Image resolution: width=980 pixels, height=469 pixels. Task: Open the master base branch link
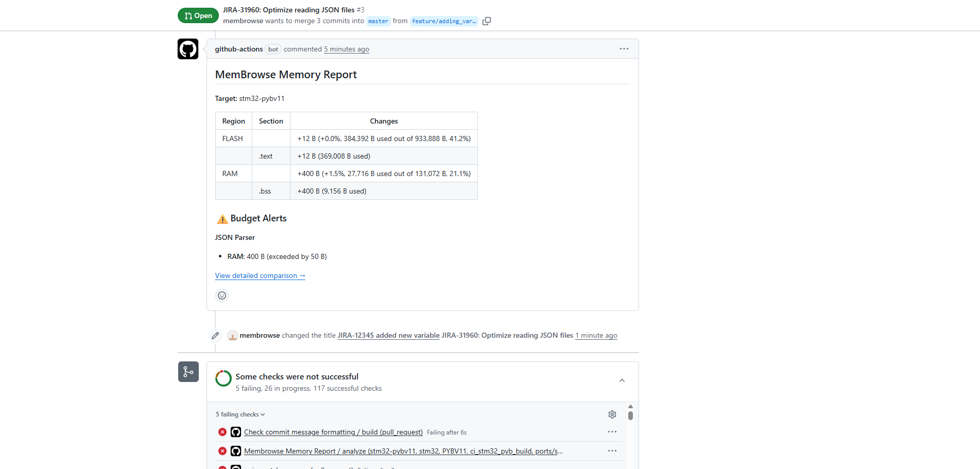point(379,21)
